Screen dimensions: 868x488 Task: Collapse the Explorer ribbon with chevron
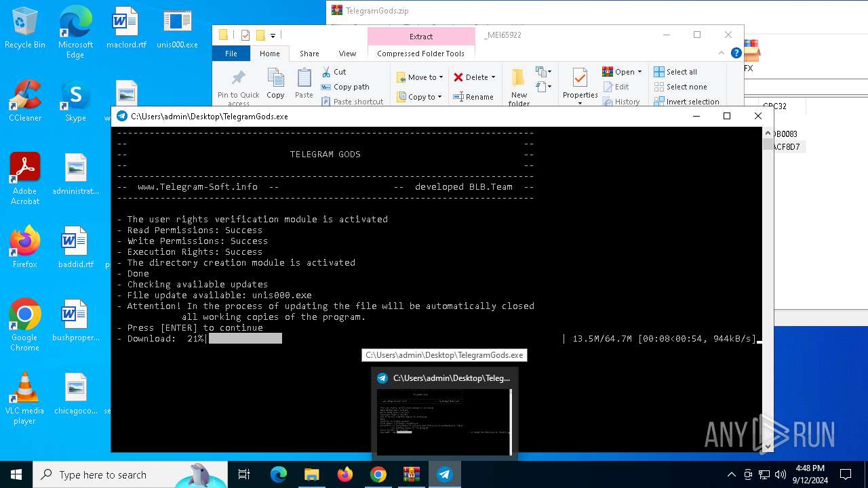722,53
